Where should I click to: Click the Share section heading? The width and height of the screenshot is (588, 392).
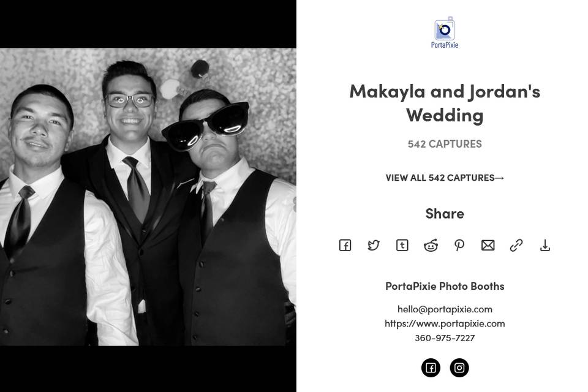tap(445, 213)
